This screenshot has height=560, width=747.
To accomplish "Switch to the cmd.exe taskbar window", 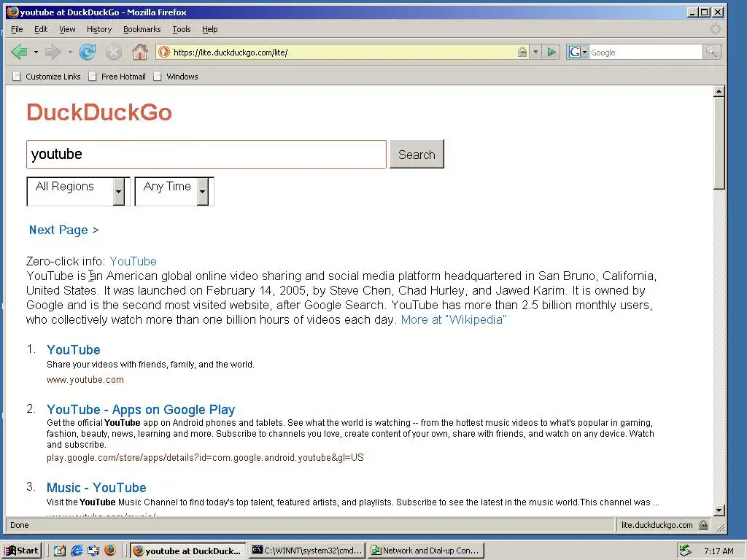I will [x=308, y=551].
